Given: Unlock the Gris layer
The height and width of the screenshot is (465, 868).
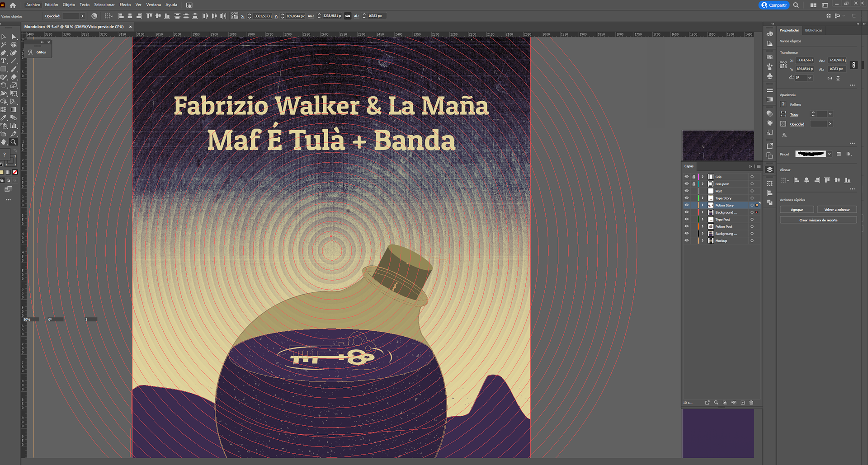Looking at the screenshot, I should click(694, 177).
